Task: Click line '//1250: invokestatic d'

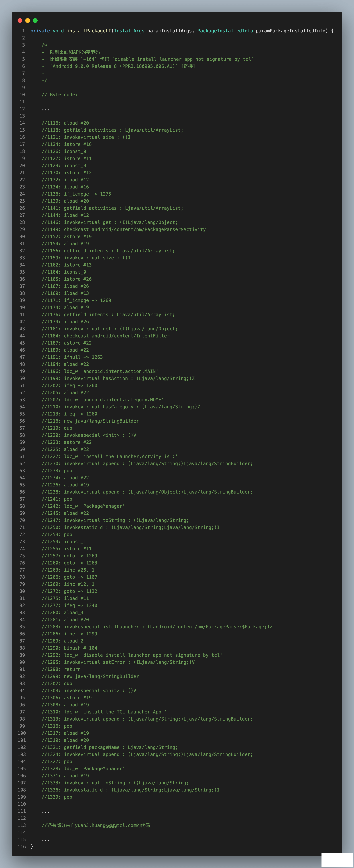Action: click(x=131, y=527)
